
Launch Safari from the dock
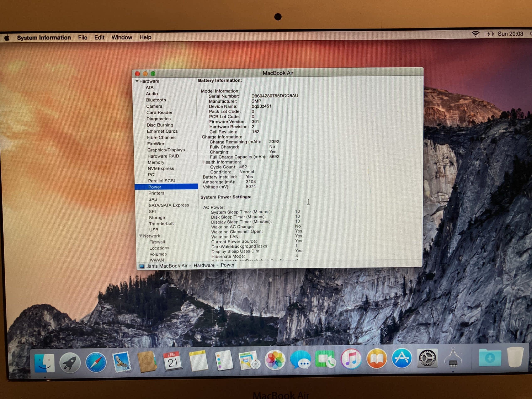click(x=96, y=362)
